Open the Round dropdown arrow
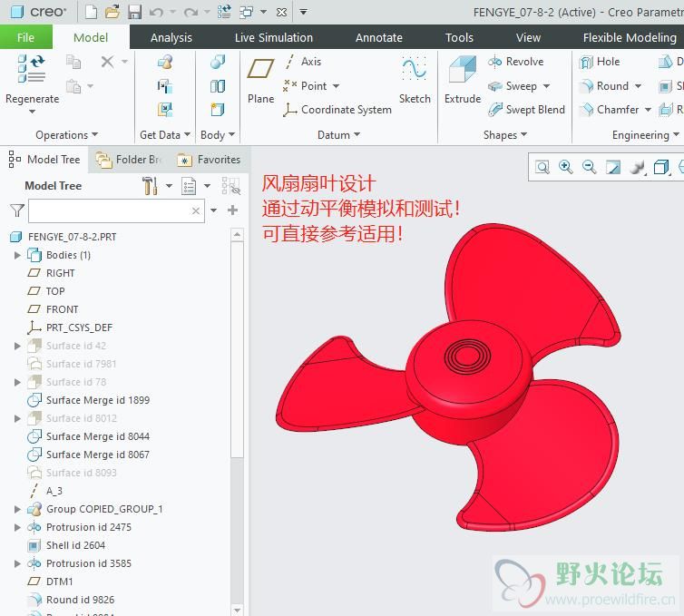 [638, 86]
